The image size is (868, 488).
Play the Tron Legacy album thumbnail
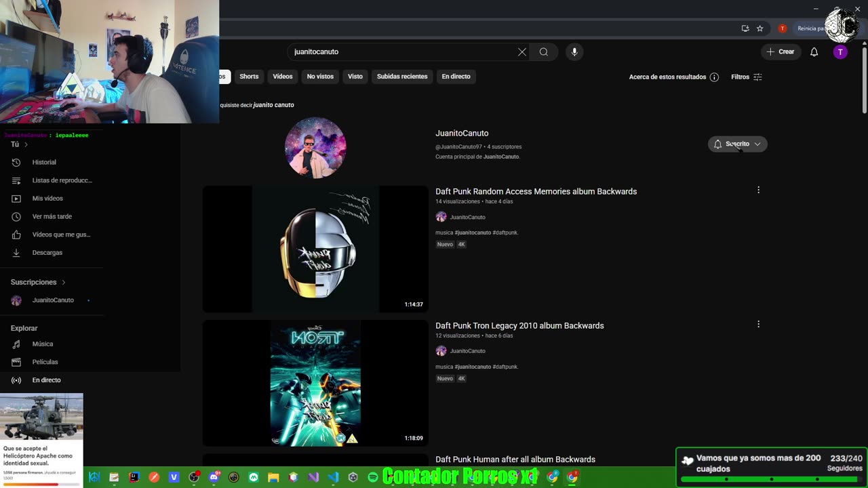click(315, 383)
